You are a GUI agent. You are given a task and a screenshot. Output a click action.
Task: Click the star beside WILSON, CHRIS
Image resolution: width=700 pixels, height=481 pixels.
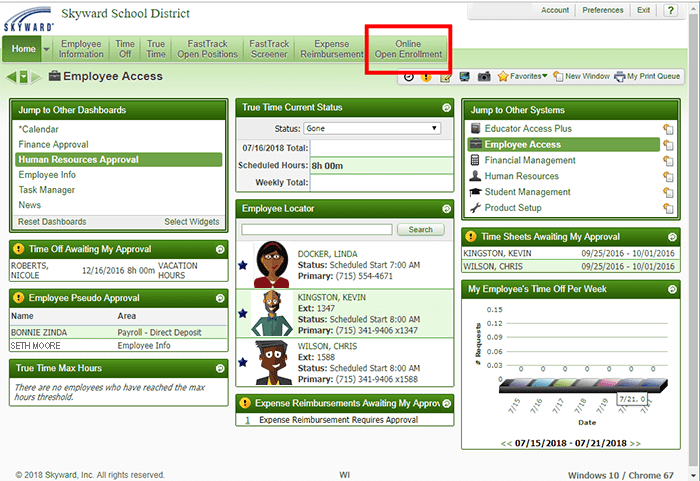point(243,362)
